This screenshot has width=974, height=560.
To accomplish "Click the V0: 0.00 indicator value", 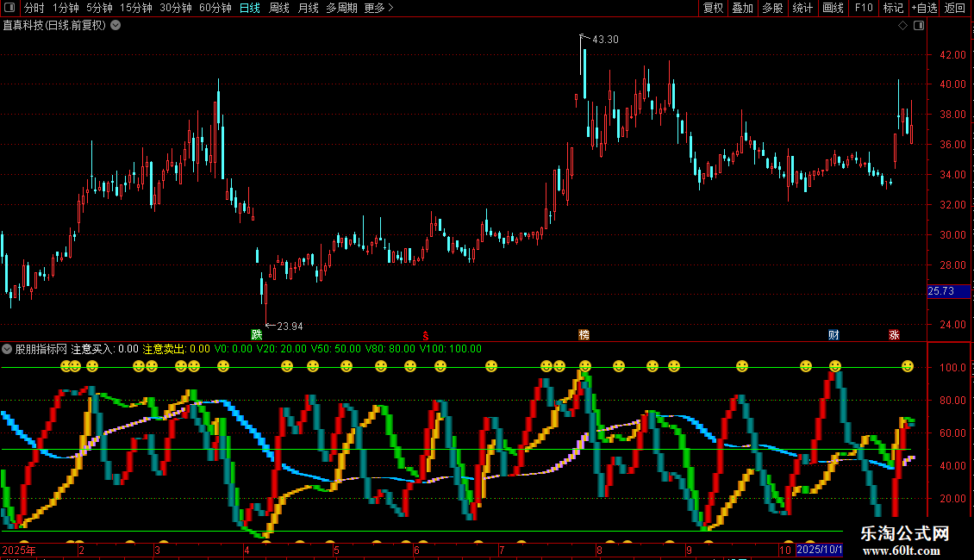I will click(x=234, y=349).
